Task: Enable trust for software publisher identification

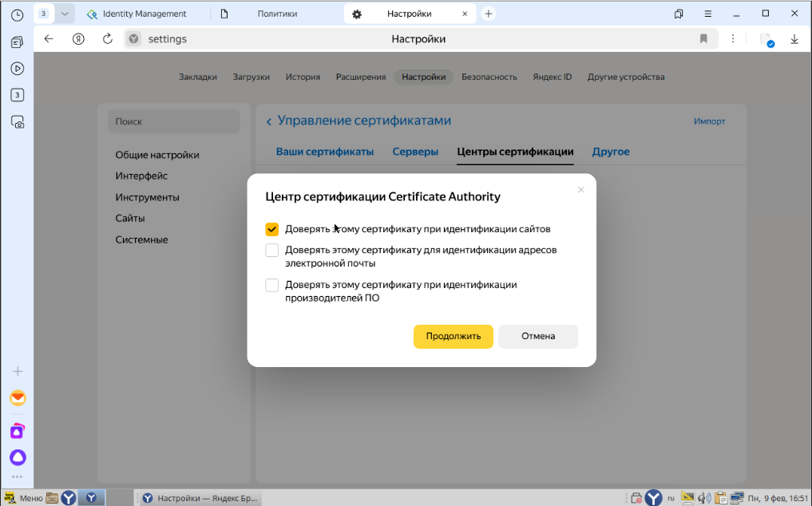Action: pos(271,285)
